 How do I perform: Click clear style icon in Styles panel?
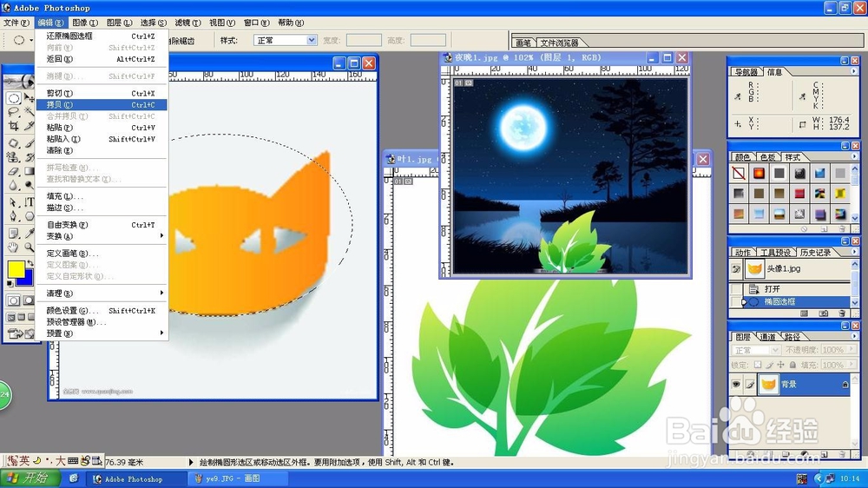[x=804, y=228]
